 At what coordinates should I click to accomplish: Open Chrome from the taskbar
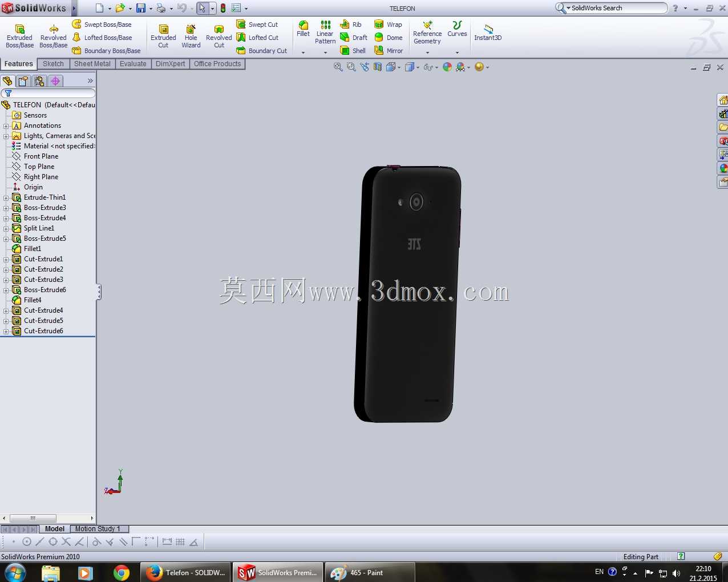121,572
